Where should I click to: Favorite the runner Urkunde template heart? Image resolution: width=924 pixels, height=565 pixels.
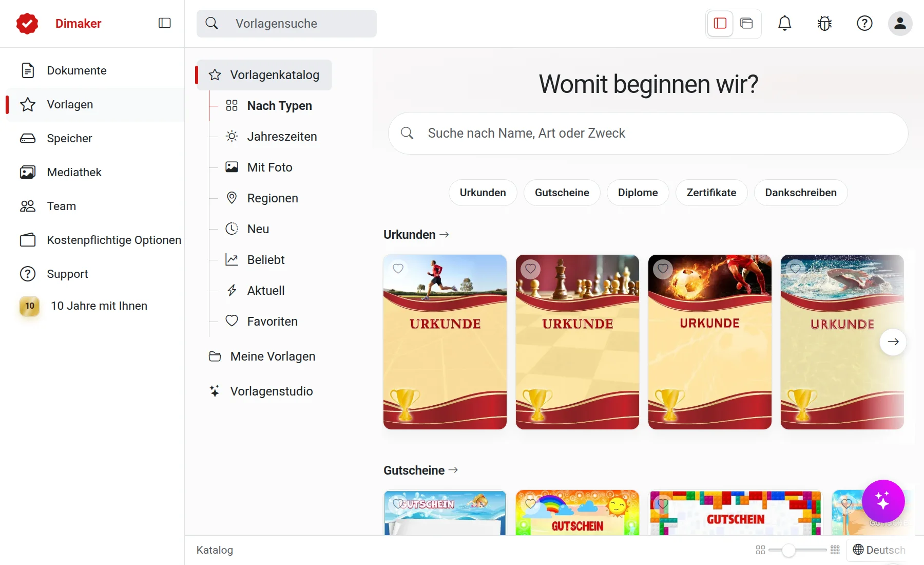coord(398,269)
